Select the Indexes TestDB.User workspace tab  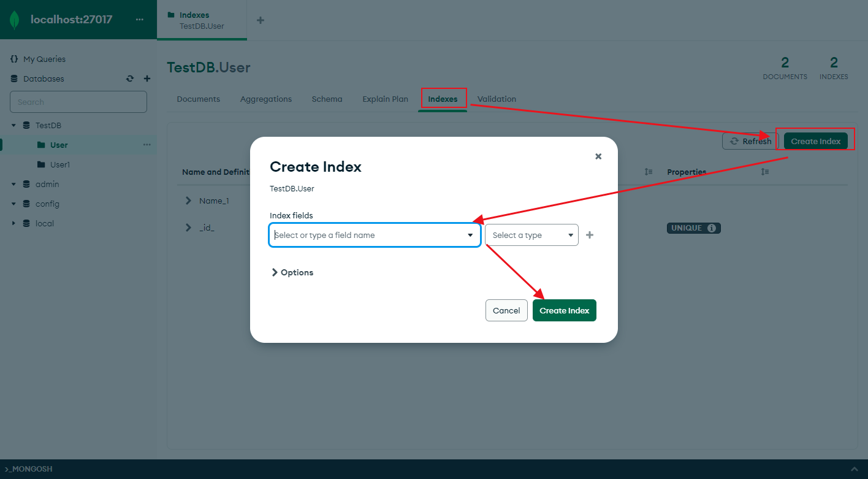coord(202,20)
